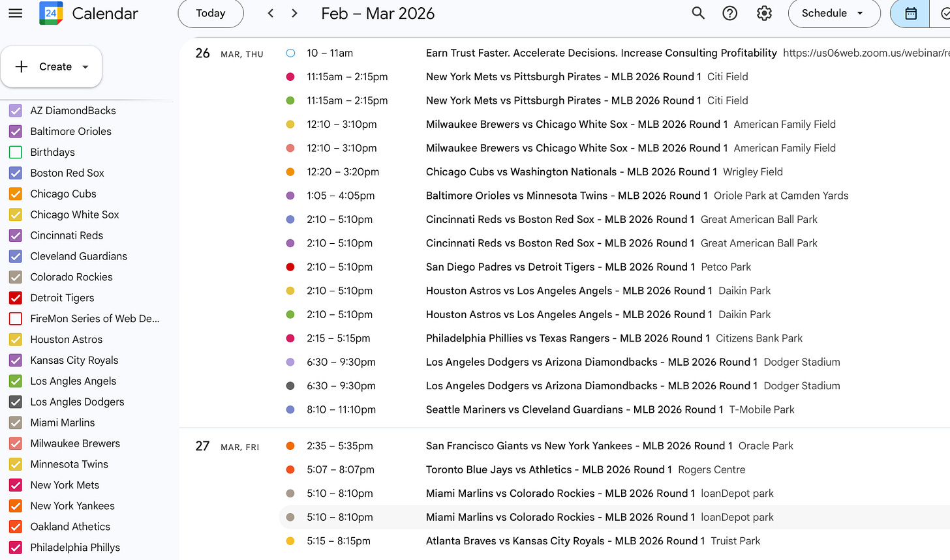Screen dimensions: 950x560
Task: Open the Schedule view dropdown
Action: 834,13
